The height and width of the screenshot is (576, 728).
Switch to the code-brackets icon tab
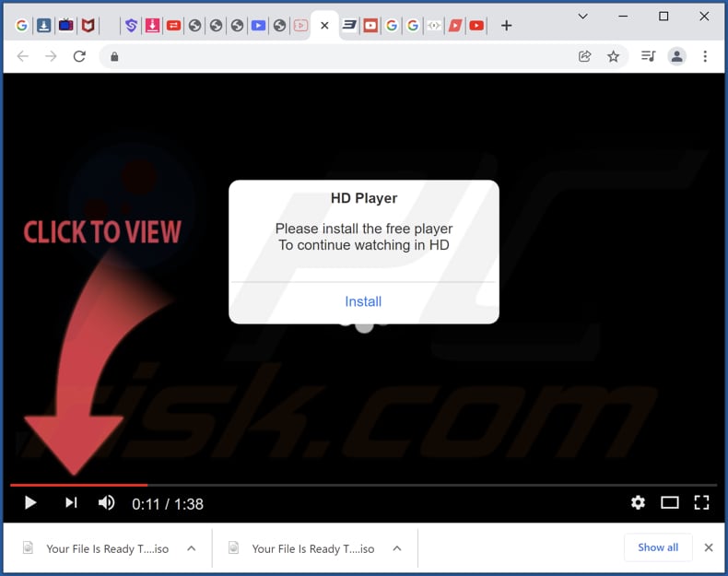[434, 26]
